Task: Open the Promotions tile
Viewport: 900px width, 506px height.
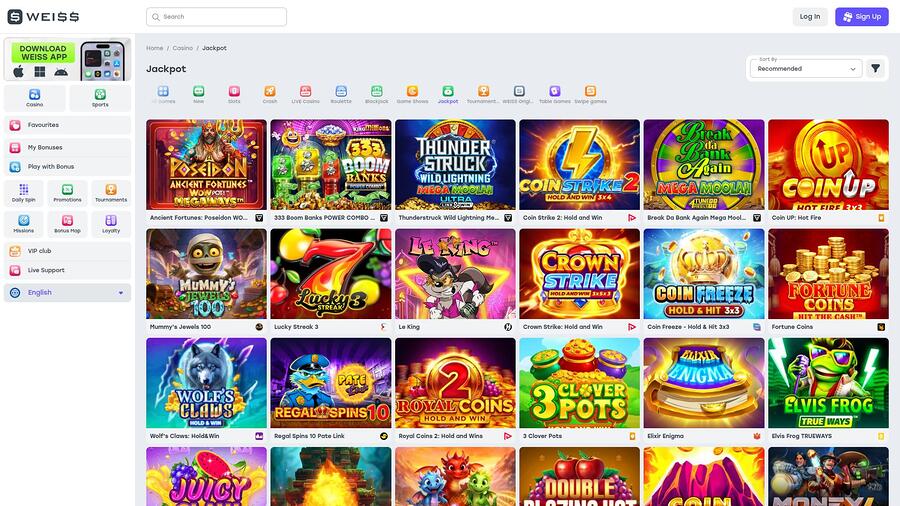Action: pyautogui.click(x=67, y=193)
